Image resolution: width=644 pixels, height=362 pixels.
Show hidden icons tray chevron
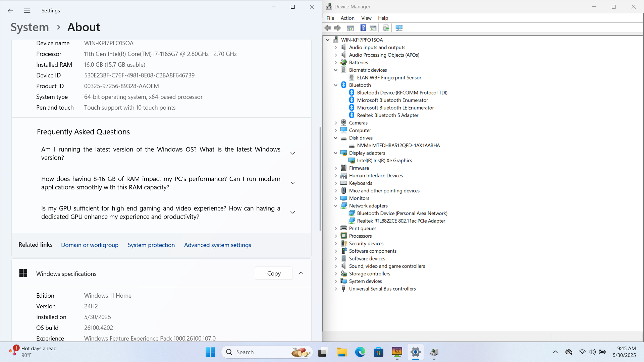(555, 352)
